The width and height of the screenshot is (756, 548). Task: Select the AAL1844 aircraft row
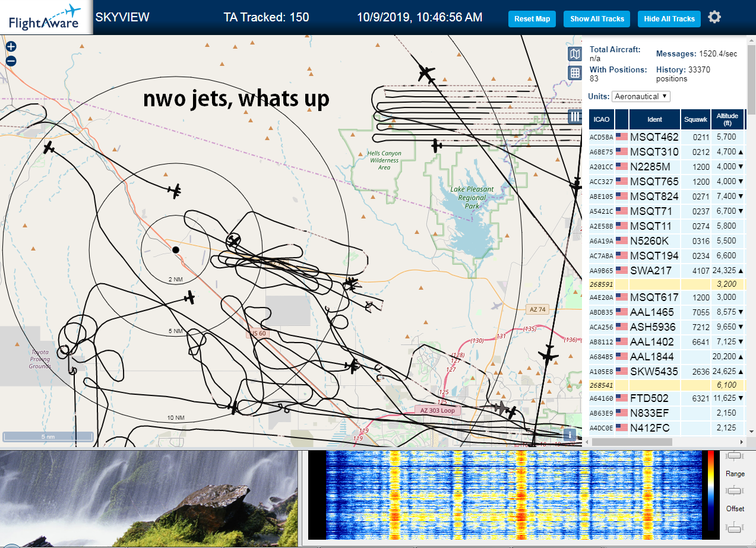[666, 357]
